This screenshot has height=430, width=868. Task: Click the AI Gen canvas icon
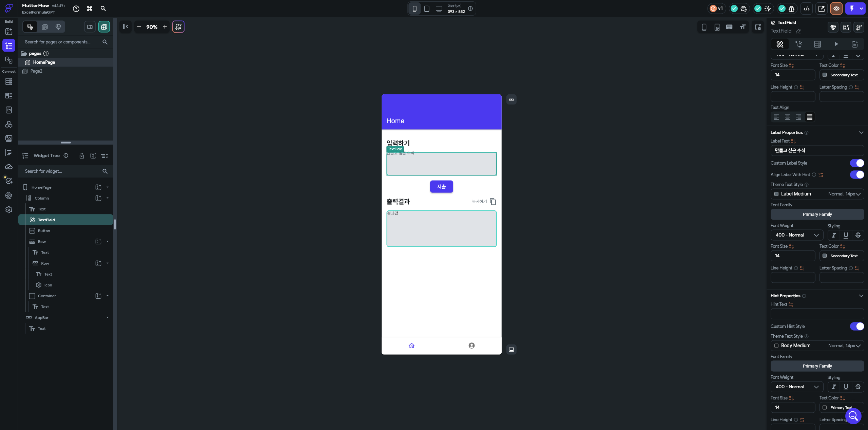click(x=178, y=27)
